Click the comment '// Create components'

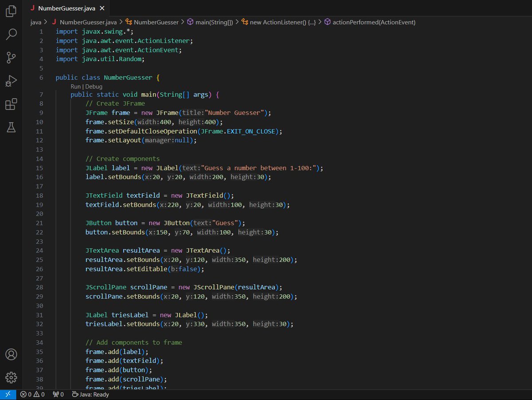click(123, 159)
